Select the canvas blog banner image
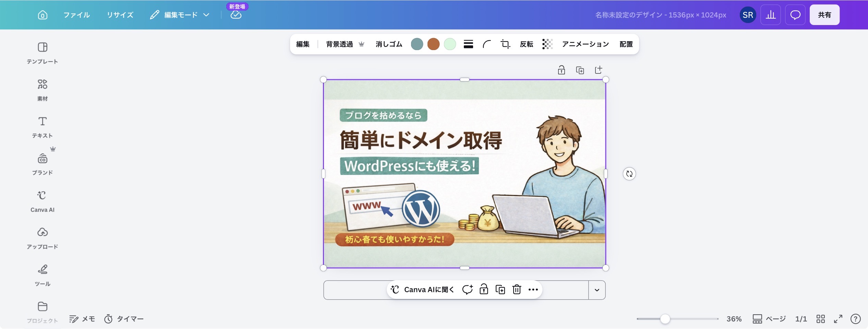This screenshot has height=329, width=868. 465,174
